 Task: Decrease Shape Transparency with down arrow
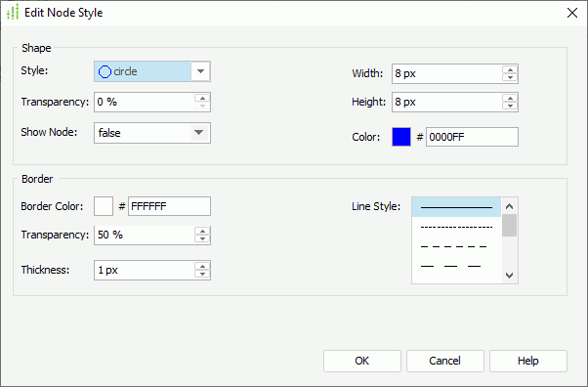[202, 107]
